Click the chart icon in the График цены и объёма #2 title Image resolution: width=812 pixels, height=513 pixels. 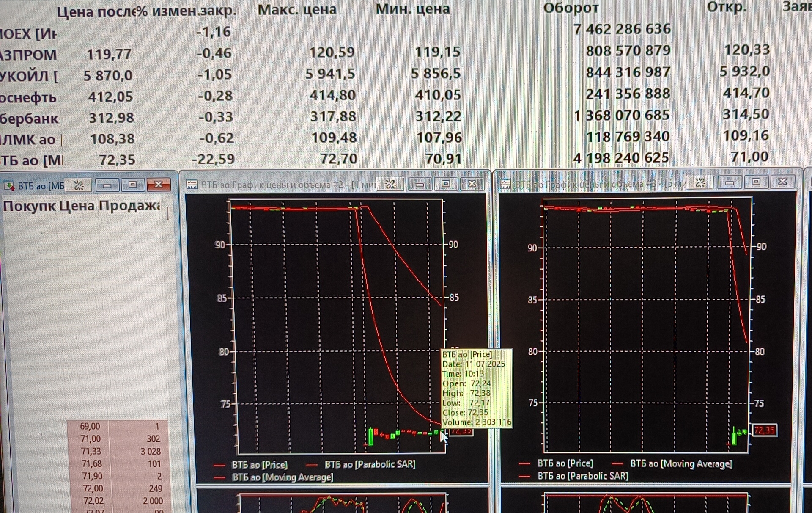(x=192, y=184)
